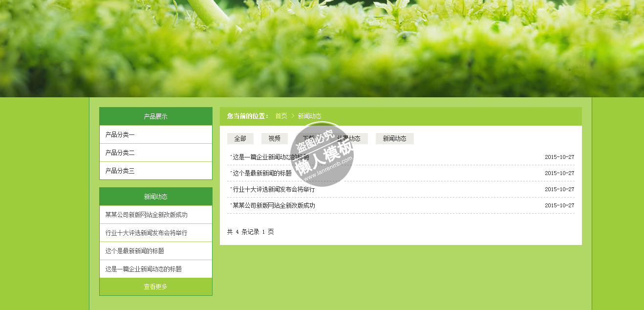The image size is (644, 310).
Task: Open sidebar link 这是一篇企业新闻动态的标题
Action: (143, 269)
